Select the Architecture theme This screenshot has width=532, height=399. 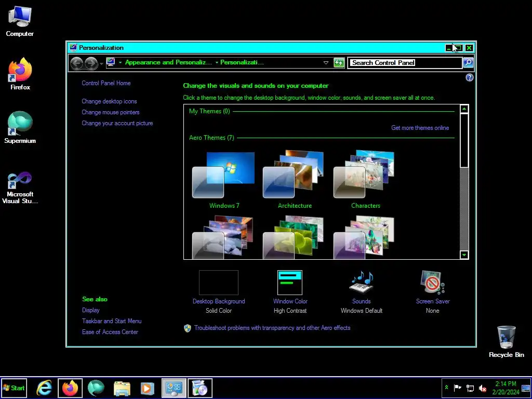294,180
